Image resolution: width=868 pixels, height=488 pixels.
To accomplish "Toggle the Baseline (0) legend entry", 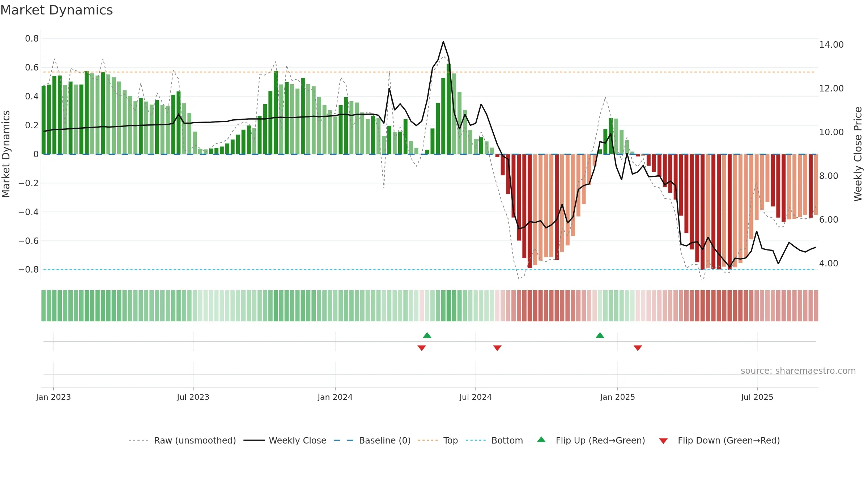I will coord(372,440).
